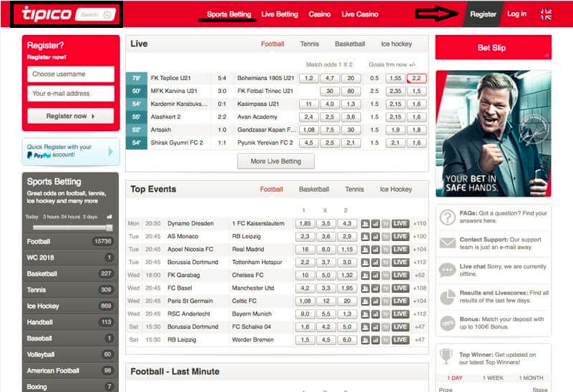Toggle odds 1,2 for FK Teplice U21
The height and width of the screenshot is (392, 573).
309,78
